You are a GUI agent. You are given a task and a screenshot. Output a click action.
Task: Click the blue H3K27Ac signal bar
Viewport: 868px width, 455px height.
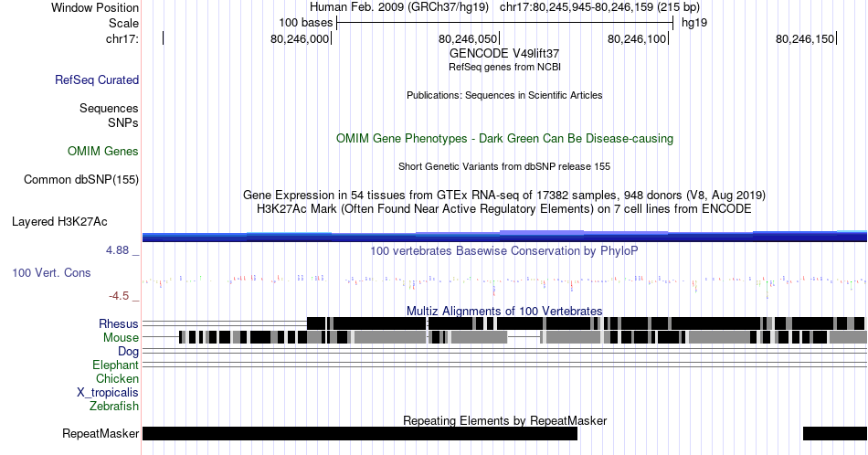tap(504, 237)
